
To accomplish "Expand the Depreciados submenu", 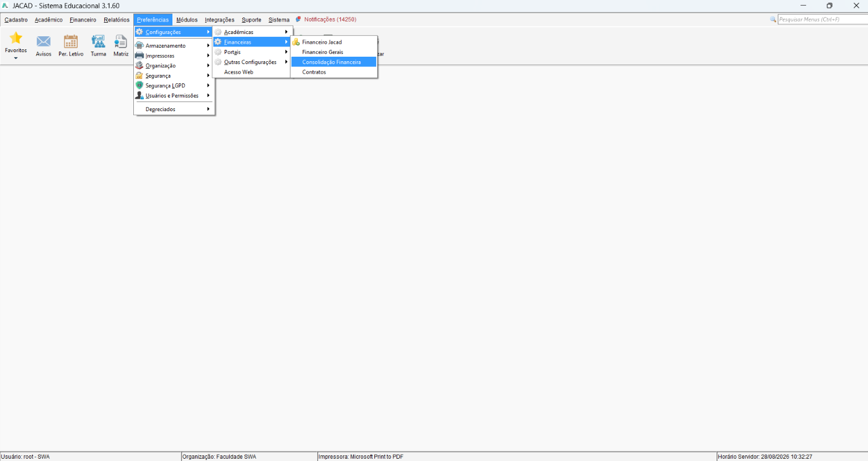I will point(173,109).
